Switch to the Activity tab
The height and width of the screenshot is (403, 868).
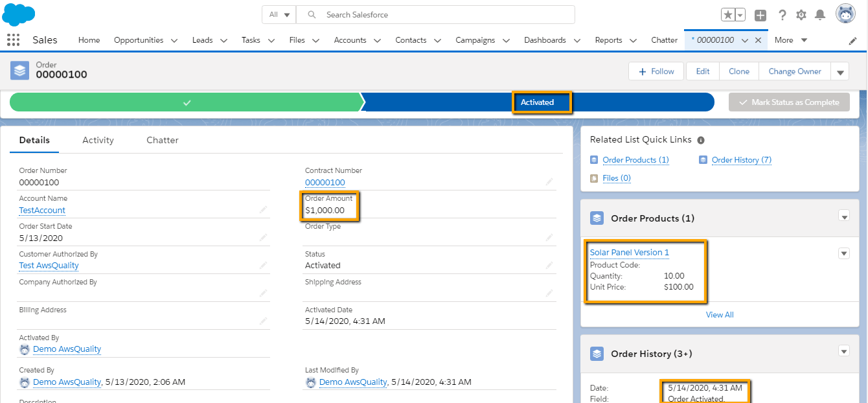point(98,140)
